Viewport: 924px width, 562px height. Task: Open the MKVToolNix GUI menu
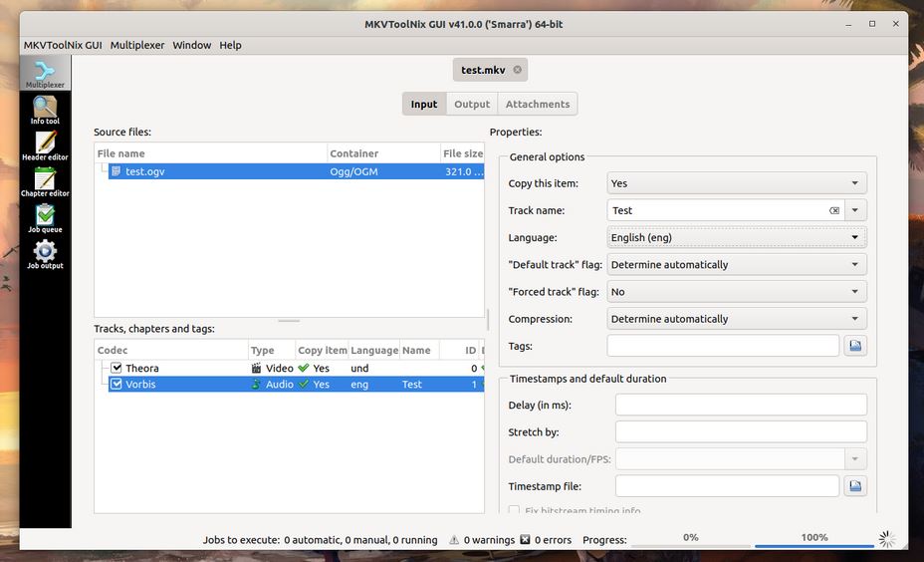point(63,46)
